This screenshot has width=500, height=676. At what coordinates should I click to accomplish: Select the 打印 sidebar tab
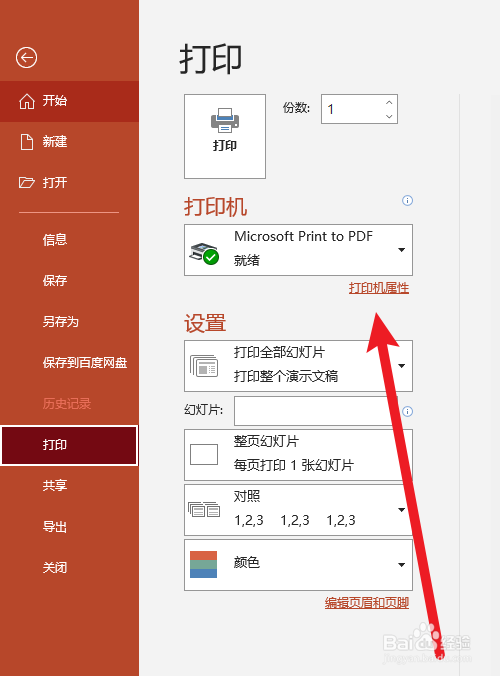pos(69,445)
